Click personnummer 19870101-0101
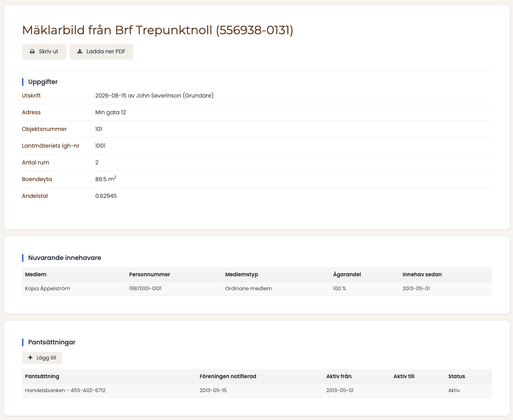Viewport: 513px width, 420px height. tap(145, 289)
